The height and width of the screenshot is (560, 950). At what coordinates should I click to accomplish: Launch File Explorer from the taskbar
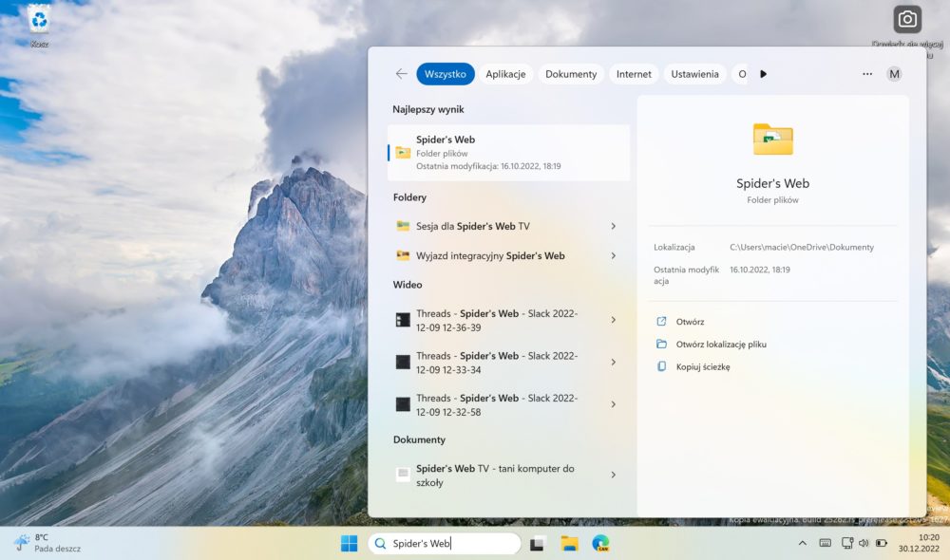(569, 544)
